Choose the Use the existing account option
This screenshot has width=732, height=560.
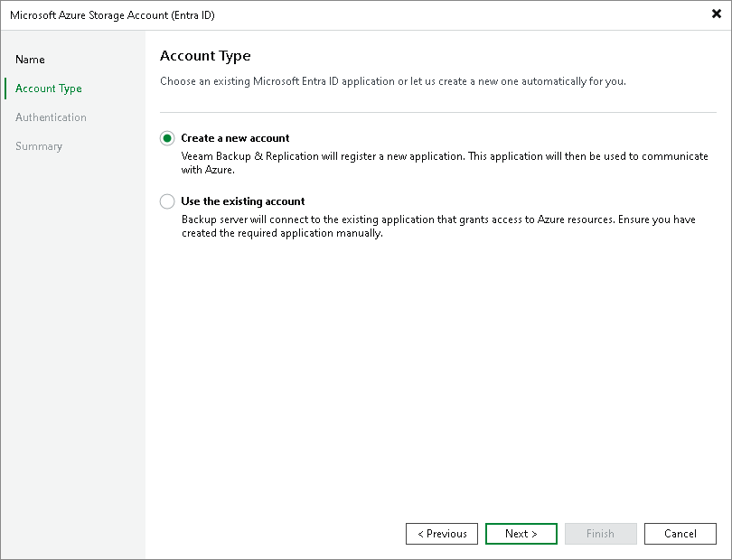pos(167,201)
